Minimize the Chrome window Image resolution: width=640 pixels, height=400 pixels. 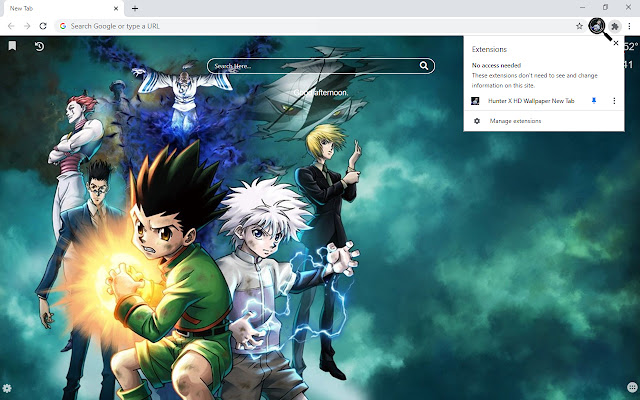coord(582,7)
